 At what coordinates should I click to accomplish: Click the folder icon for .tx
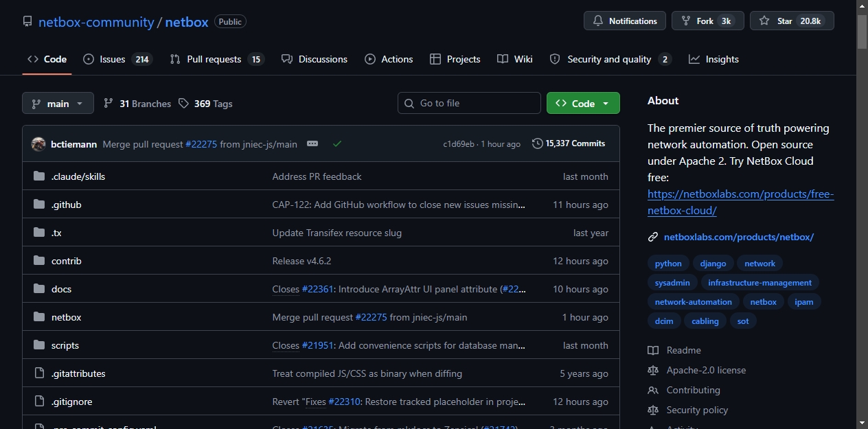point(38,233)
